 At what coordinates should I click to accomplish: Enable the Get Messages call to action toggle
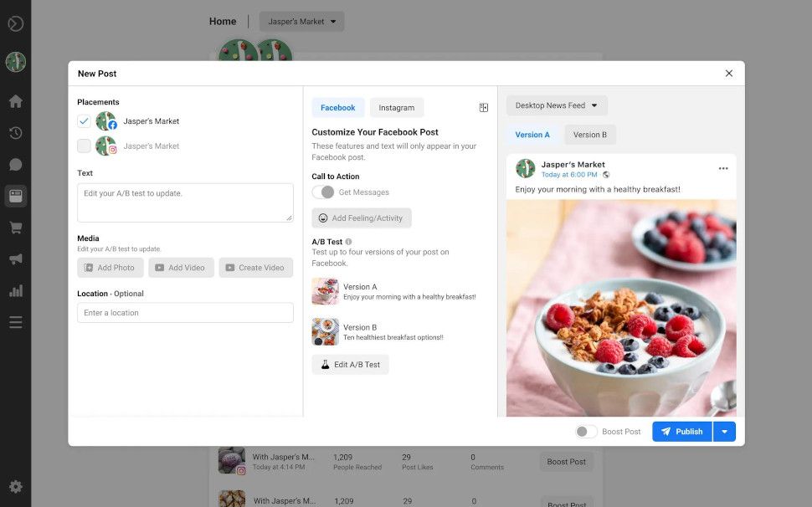pos(325,192)
